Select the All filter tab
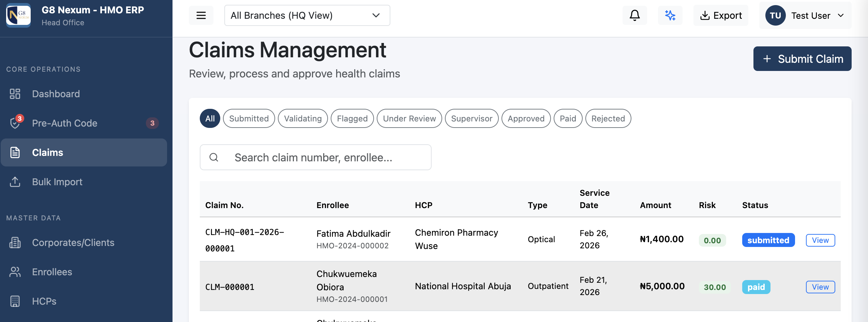The image size is (868, 322). click(x=210, y=118)
